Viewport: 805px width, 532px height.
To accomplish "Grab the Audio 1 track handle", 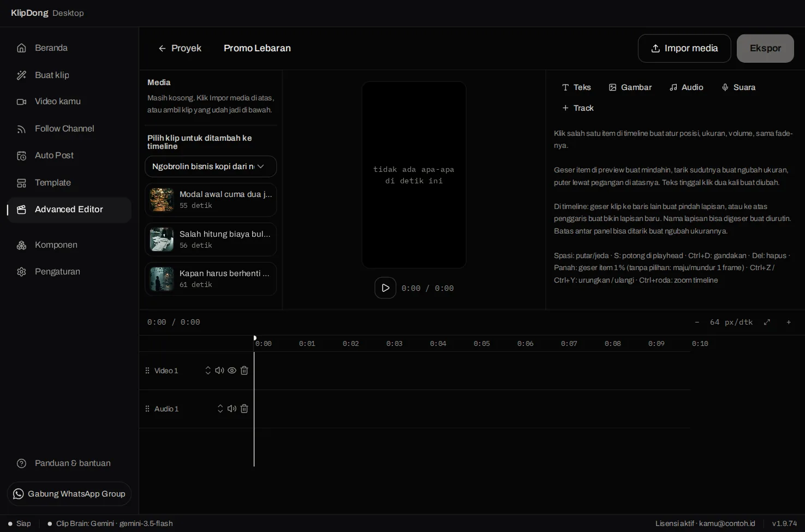I will [x=147, y=409].
